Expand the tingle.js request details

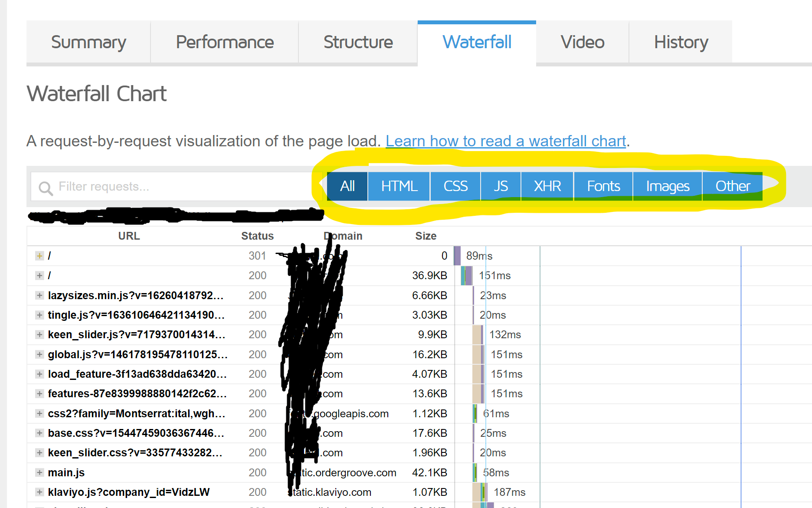pyautogui.click(x=39, y=315)
